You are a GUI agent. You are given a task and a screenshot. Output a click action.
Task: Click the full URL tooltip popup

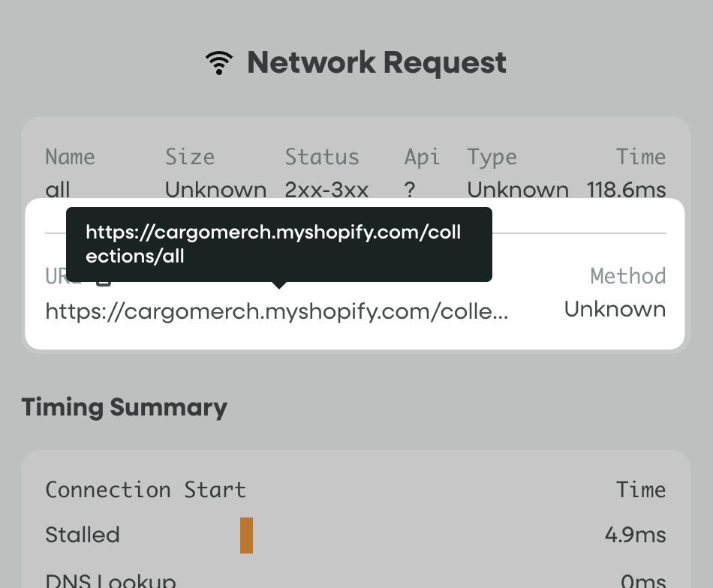[278, 244]
